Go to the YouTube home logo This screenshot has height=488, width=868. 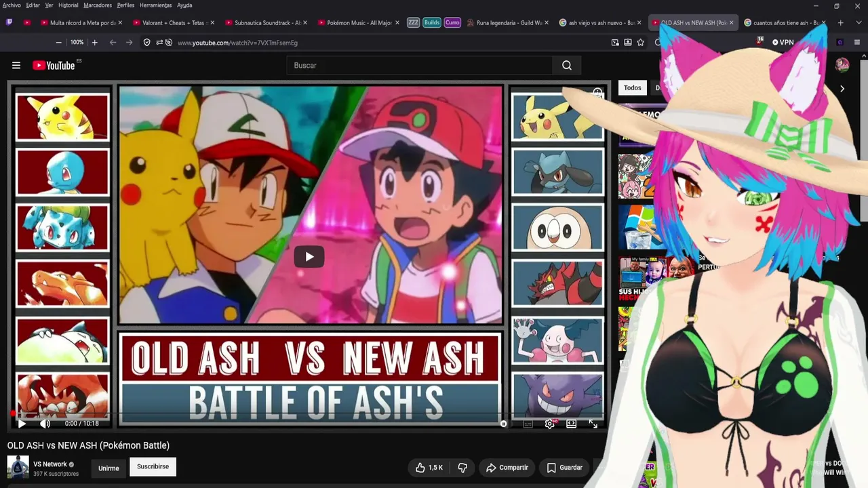pyautogui.click(x=54, y=65)
